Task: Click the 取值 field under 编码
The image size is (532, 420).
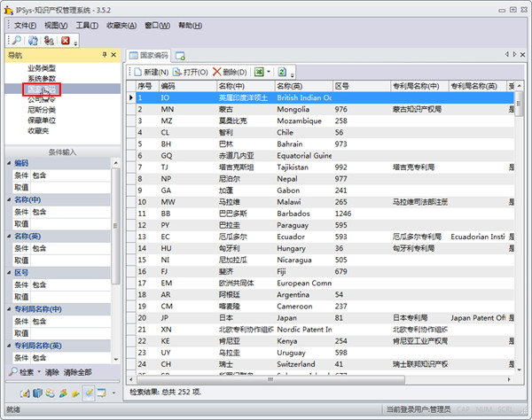Action: pyautogui.click(x=71, y=188)
